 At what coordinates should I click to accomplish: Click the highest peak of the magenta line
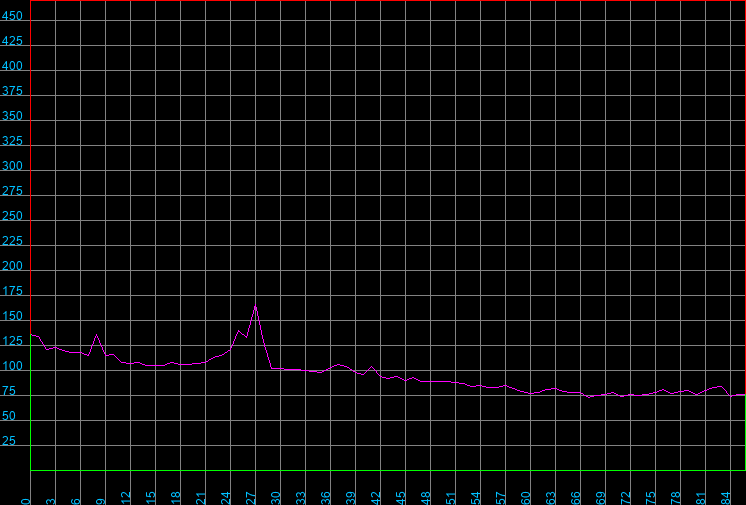point(255,306)
